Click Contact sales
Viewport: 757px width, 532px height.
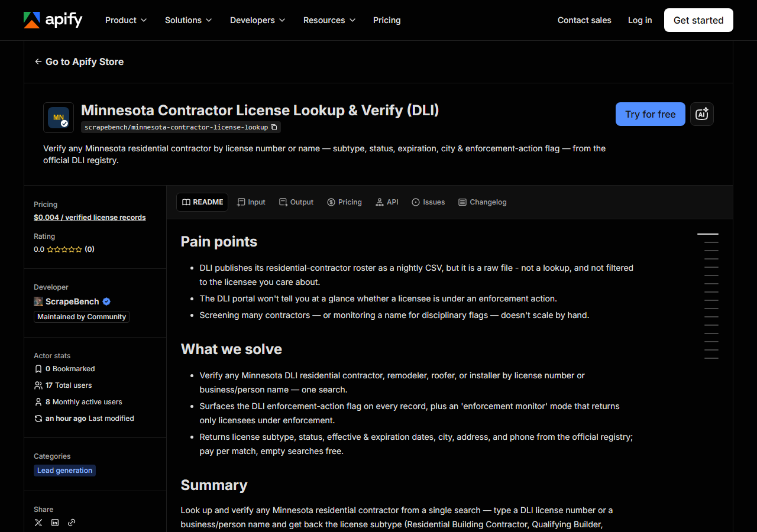[584, 20]
